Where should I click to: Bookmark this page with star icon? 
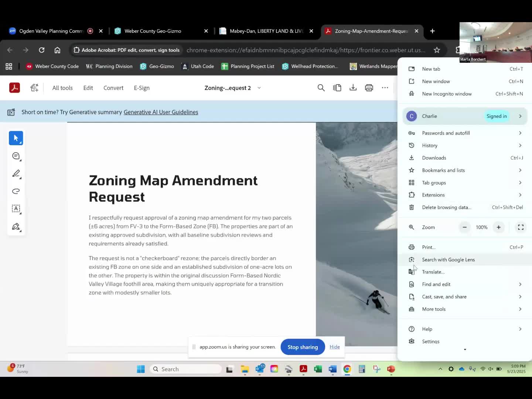click(x=437, y=50)
